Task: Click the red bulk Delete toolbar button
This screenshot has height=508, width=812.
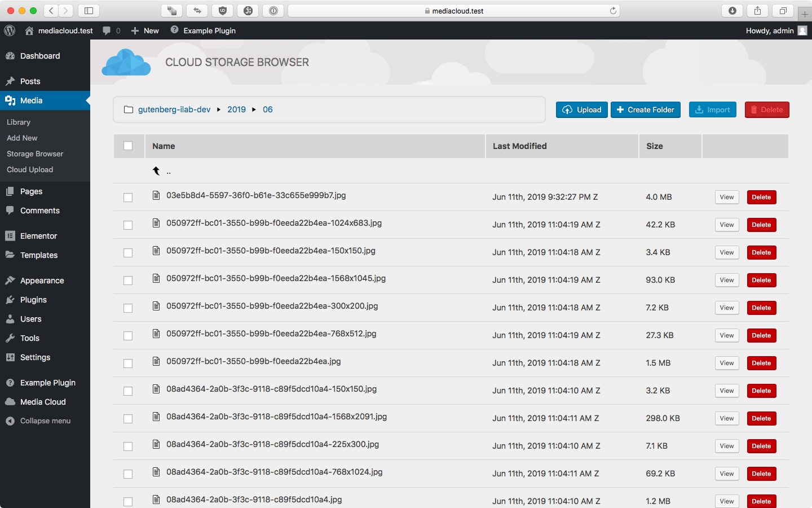Action: (767, 110)
